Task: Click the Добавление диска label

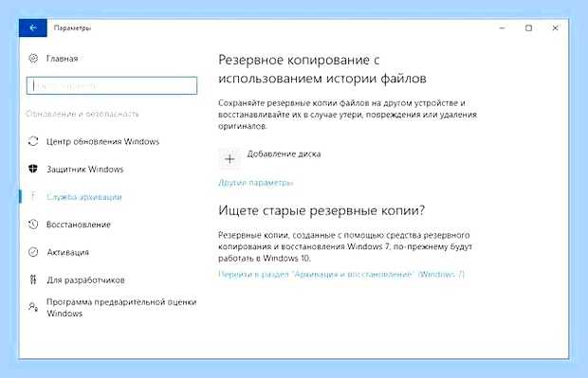Action: click(x=284, y=154)
